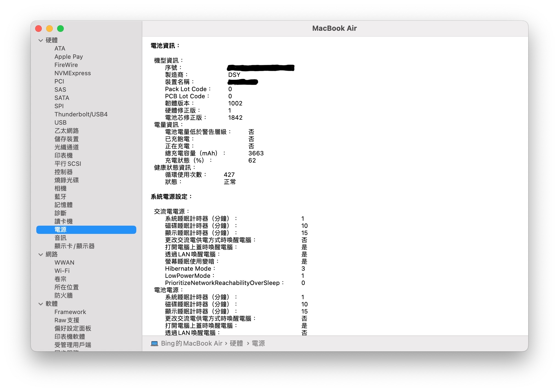The image size is (559, 392).
Task: Select Raw 支援 in the sidebar
Action: point(67,320)
